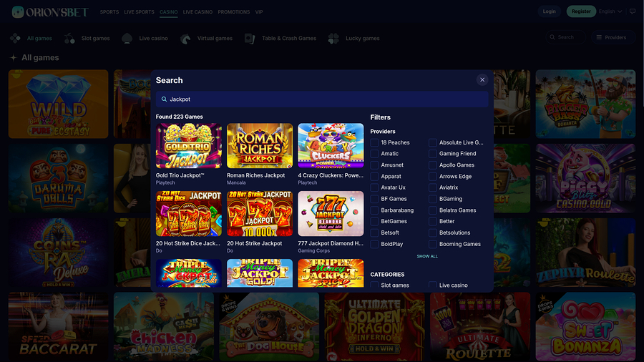This screenshot has width=644, height=362.
Task: Tick the Booming Games checkbox
Action: [x=432, y=244]
